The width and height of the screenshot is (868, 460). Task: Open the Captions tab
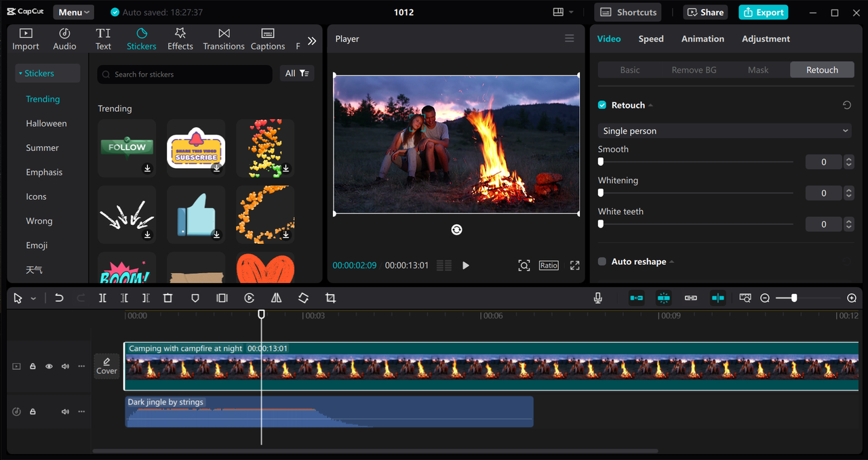[268, 39]
